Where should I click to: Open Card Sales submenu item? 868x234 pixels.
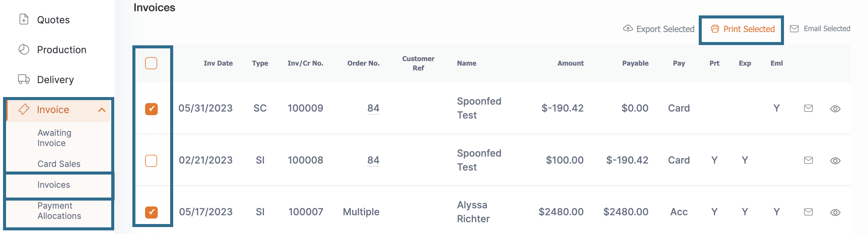click(x=59, y=164)
